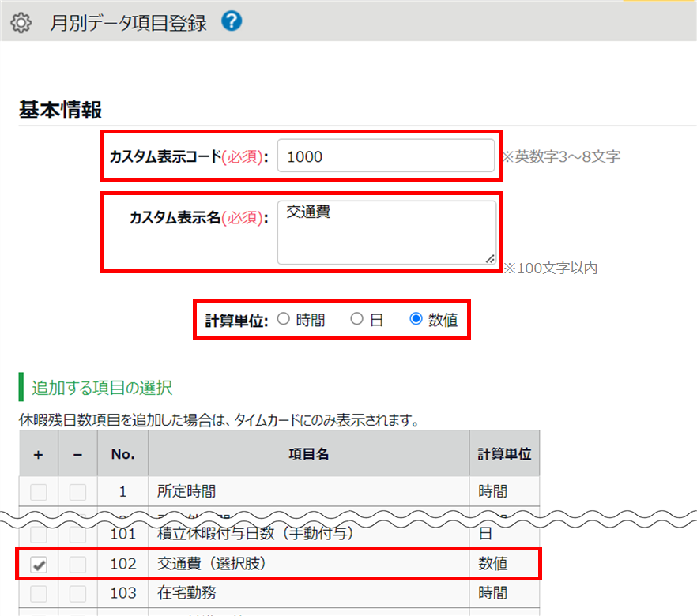Check the plus checkbox for 所定時間 row
The height and width of the screenshot is (616, 697).
click(39, 492)
